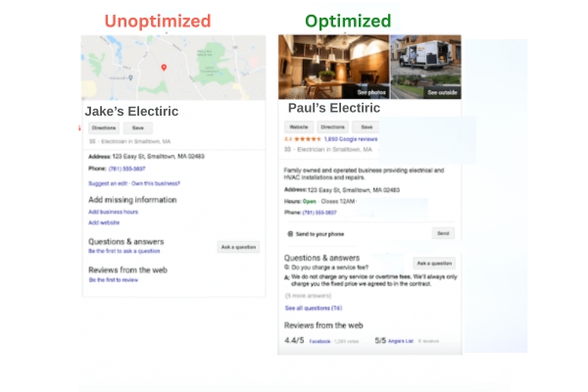Screen dimensions: 588x392
Task: Click Directions button under Paul's Electric
Action: pos(333,127)
